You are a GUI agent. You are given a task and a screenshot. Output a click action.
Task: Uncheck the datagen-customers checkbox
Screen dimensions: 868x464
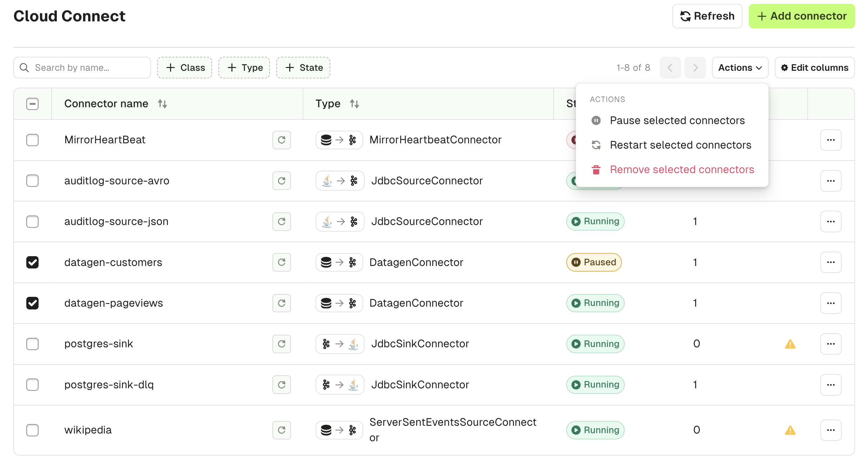[32, 262]
